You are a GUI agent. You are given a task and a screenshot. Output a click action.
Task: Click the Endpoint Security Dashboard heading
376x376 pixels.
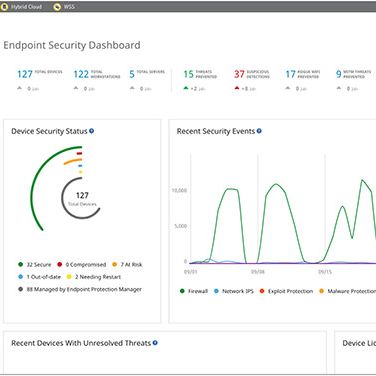tap(72, 45)
